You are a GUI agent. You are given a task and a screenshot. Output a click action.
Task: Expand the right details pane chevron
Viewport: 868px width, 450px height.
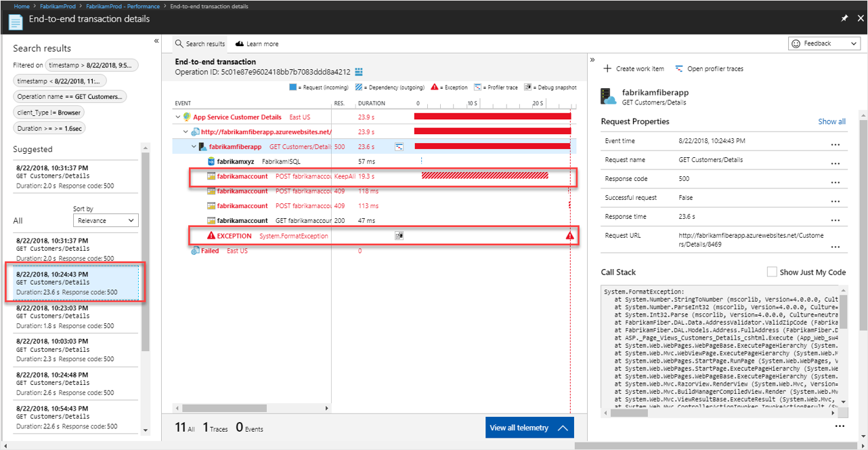592,60
